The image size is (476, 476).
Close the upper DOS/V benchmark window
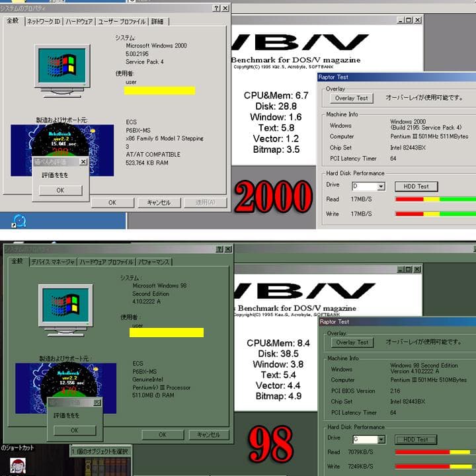(x=418, y=20)
